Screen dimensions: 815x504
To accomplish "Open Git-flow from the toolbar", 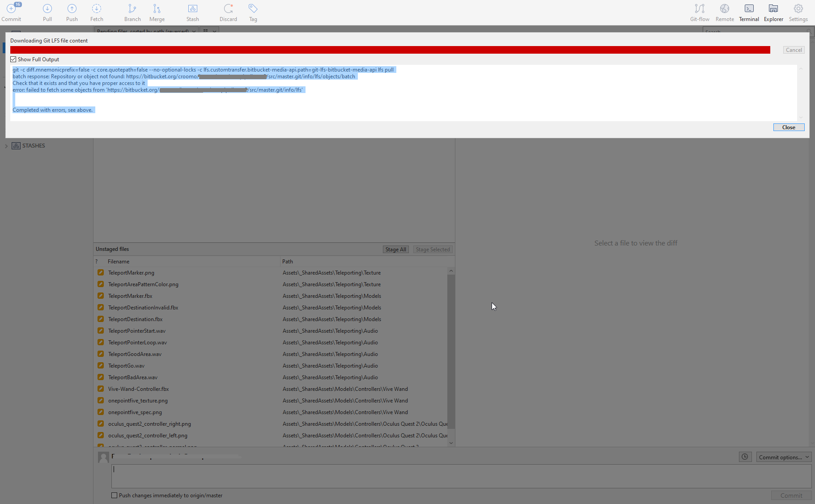I will [700, 12].
